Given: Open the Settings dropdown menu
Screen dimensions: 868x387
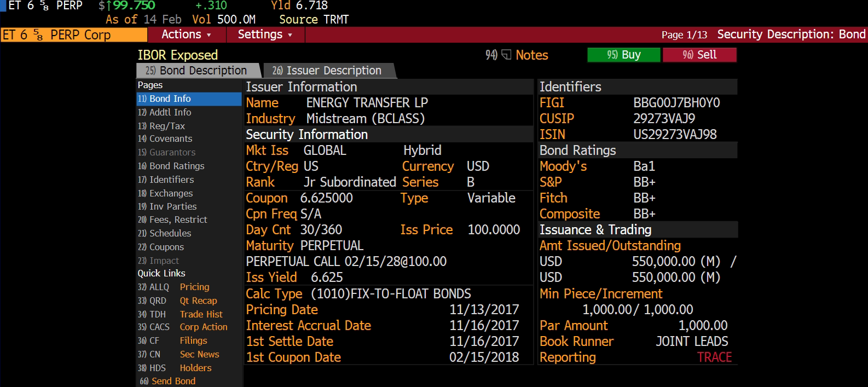Looking at the screenshot, I should (265, 34).
